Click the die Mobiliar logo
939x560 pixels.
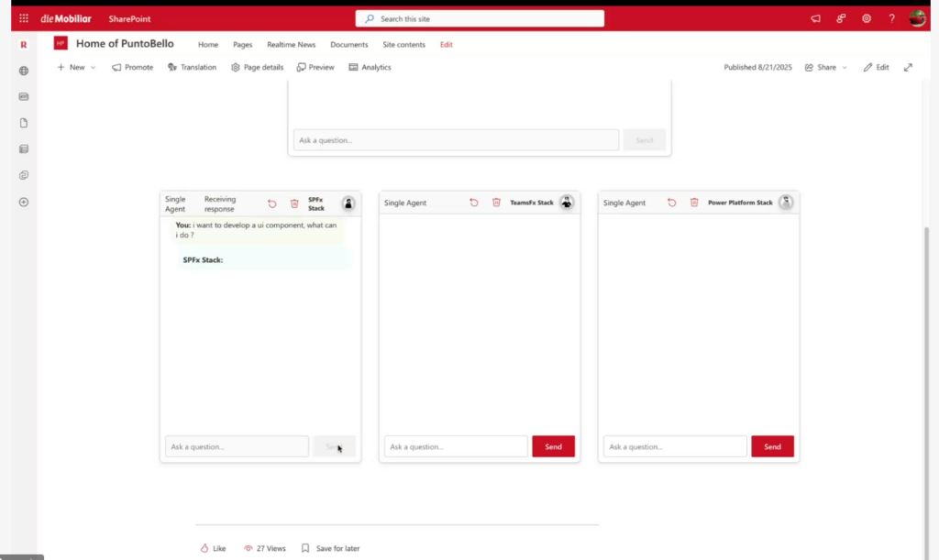pyautogui.click(x=66, y=18)
